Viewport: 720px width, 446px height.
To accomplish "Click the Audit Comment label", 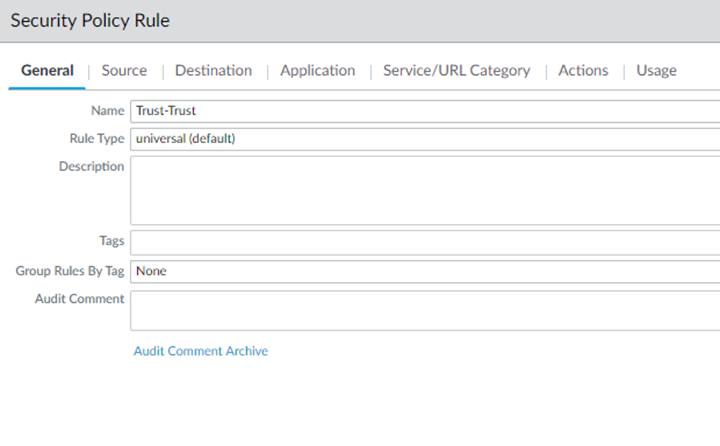I will coord(79,299).
